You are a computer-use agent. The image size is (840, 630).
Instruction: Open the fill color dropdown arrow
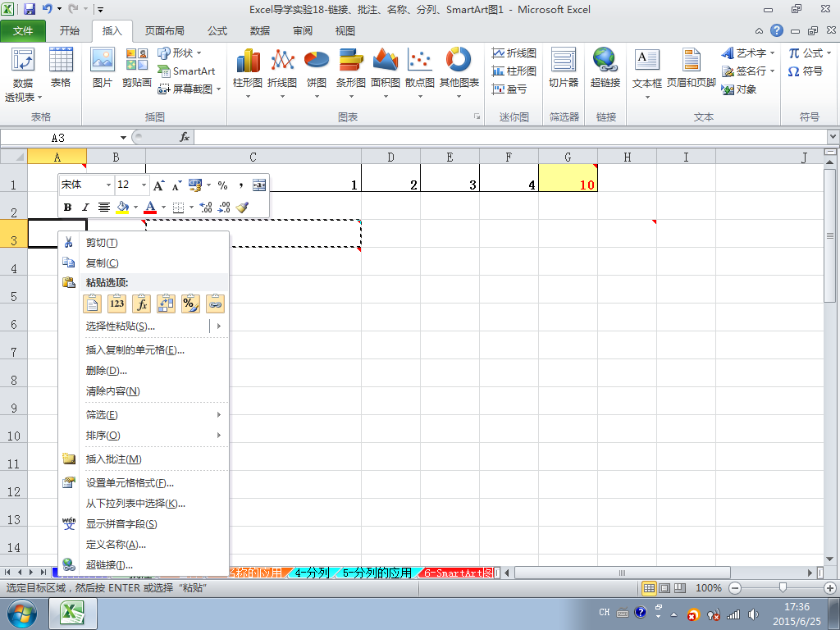[135, 208]
